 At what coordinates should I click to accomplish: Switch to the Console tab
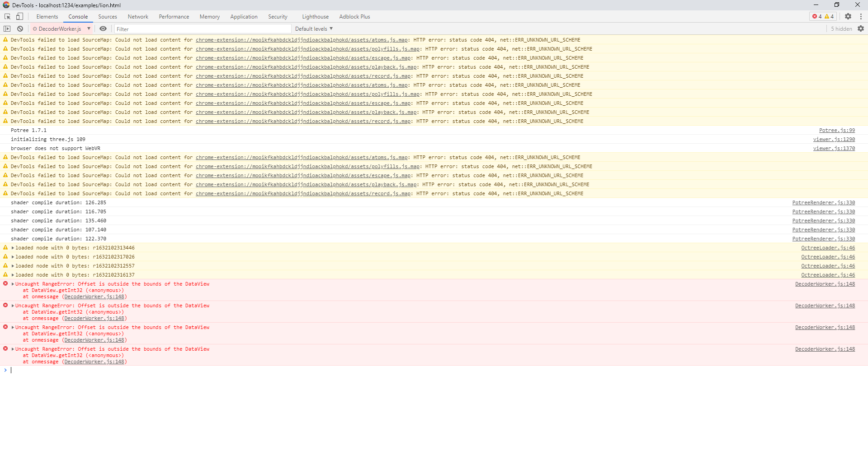pos(78,17)
